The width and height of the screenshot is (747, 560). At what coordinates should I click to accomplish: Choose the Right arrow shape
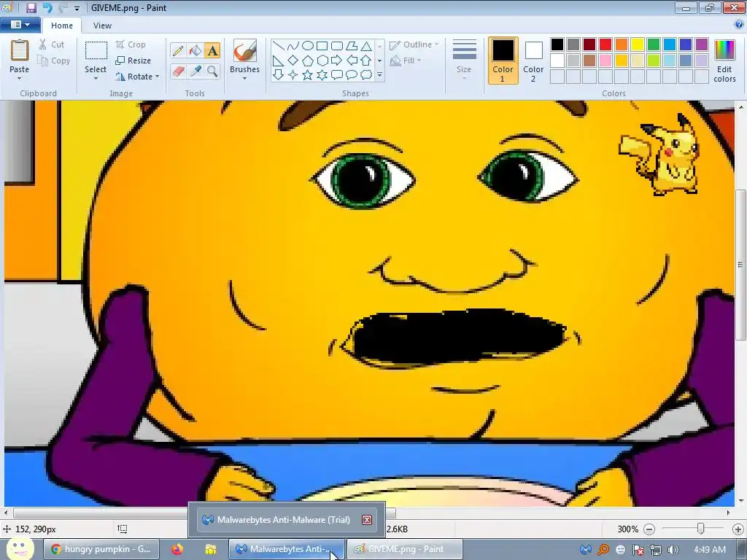(337, 61)
